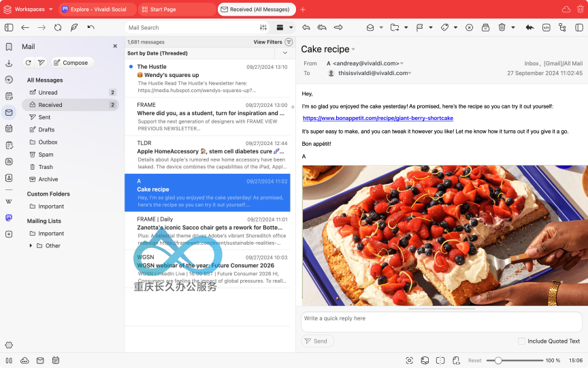Open the Cake recipe subject dropdown arrow
Viewport: 588px width, 368px height.
353,49
